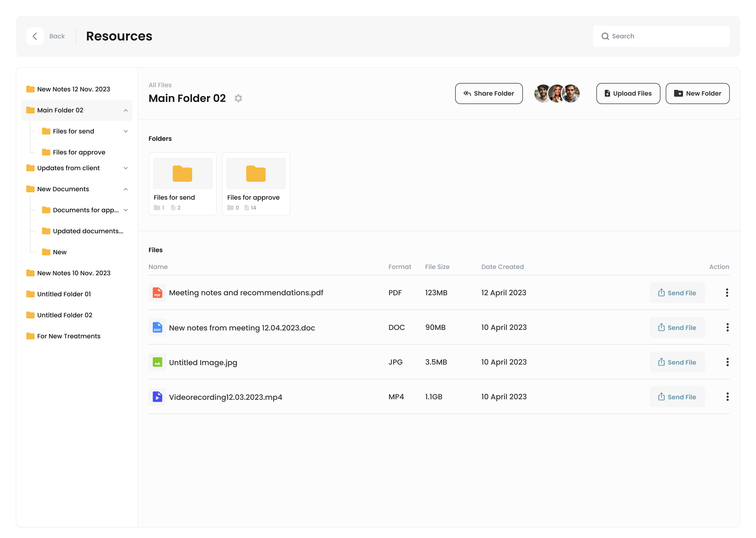Click the Files for approve folder card icon
Viewport: 756px width, 538px height.
pos(256,174)
